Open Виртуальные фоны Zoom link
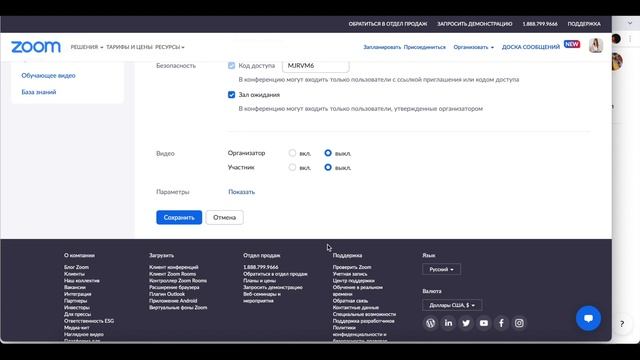640x360 pixels. [178, 307]
